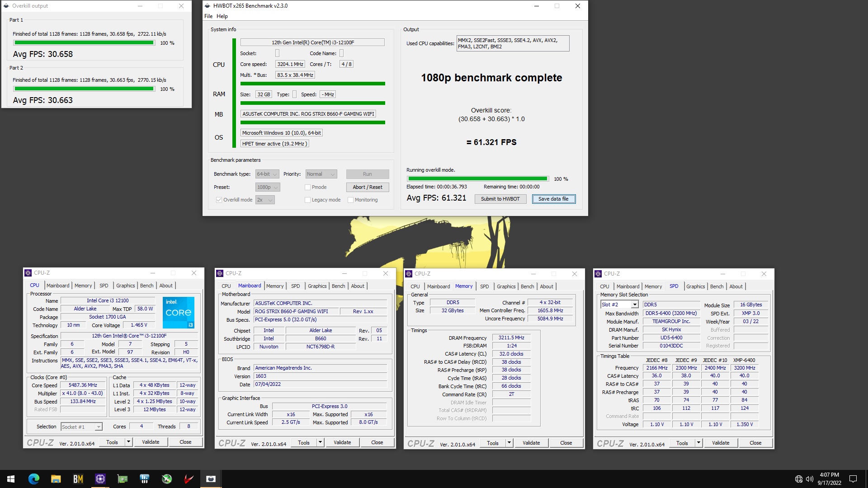Click the DRAM Frequency 3211.5 MHz value
Screen dimensions: 868x488
[x=511, y=338]
